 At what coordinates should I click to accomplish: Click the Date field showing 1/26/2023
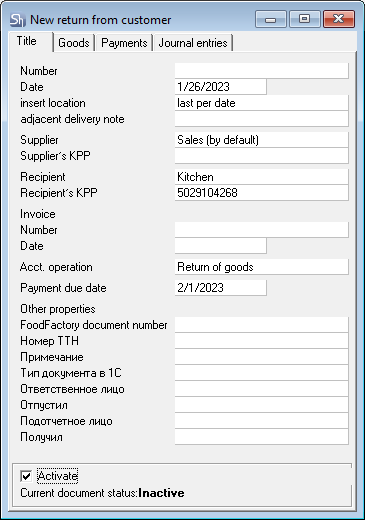(221, 87)
